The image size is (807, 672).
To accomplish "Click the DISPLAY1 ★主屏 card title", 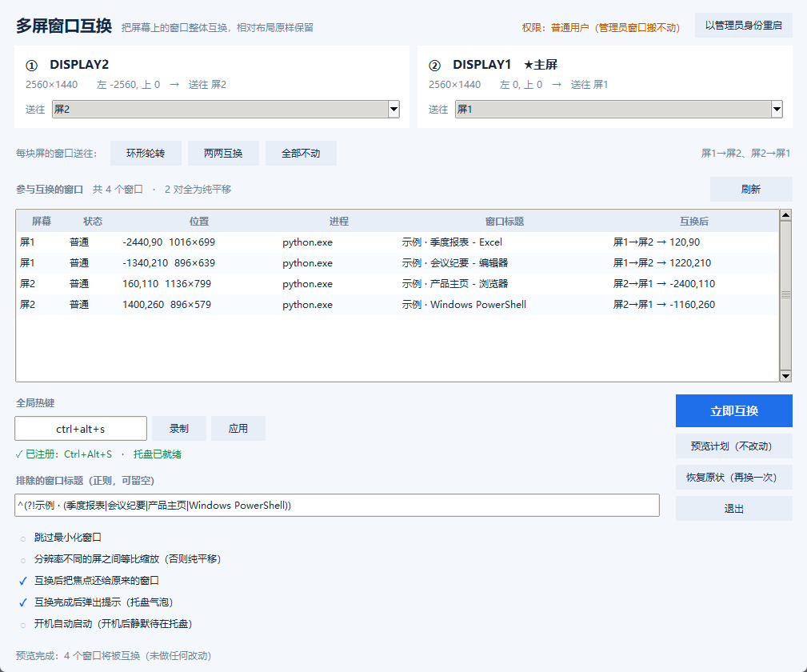I will point(505,65).
